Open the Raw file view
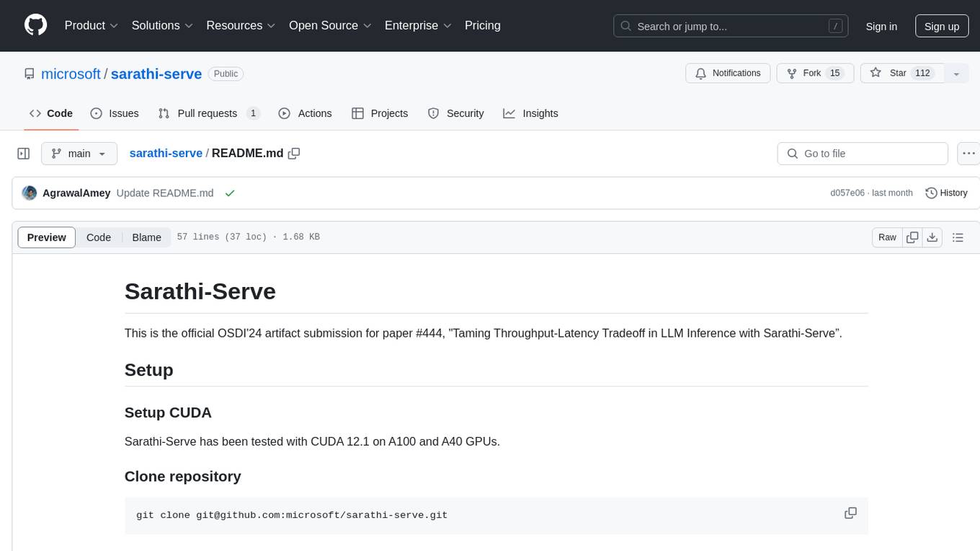Screen dimensions: 980x551 (x=887, y=237)
